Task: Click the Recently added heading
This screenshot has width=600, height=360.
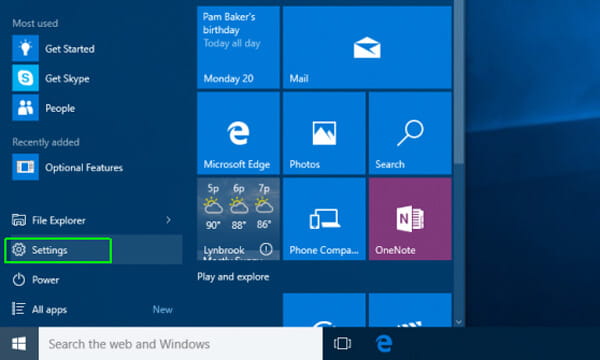Action: 46,142
